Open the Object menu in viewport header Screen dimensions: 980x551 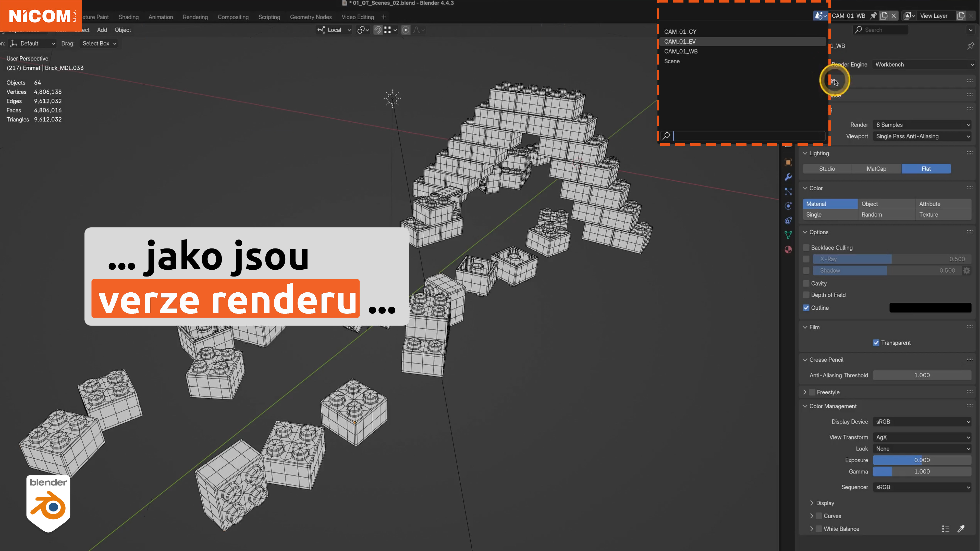click(x=122, y=30)
